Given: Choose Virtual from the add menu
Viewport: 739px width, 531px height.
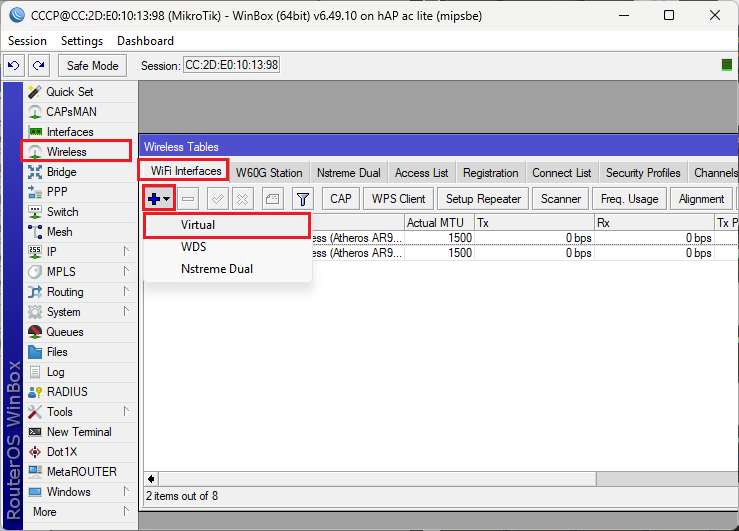Looking at the screenshot, I should point(227,225).
